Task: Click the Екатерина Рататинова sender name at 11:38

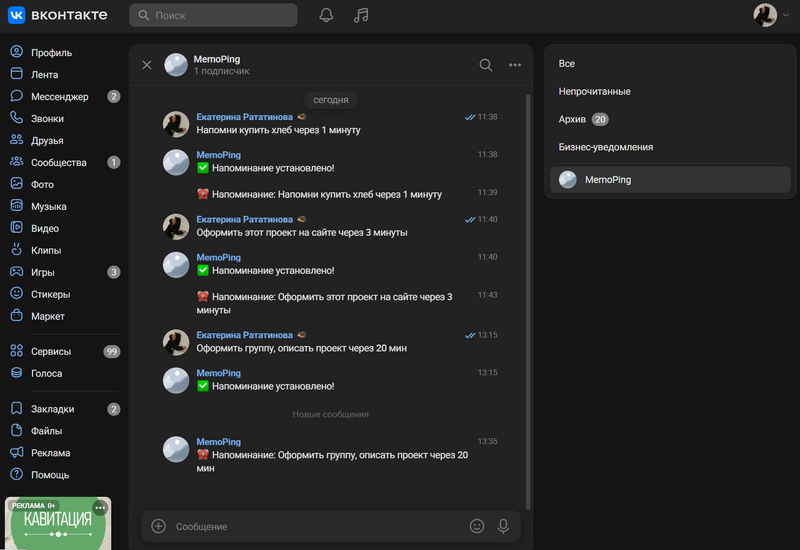Action: click(x=244, y=117)
